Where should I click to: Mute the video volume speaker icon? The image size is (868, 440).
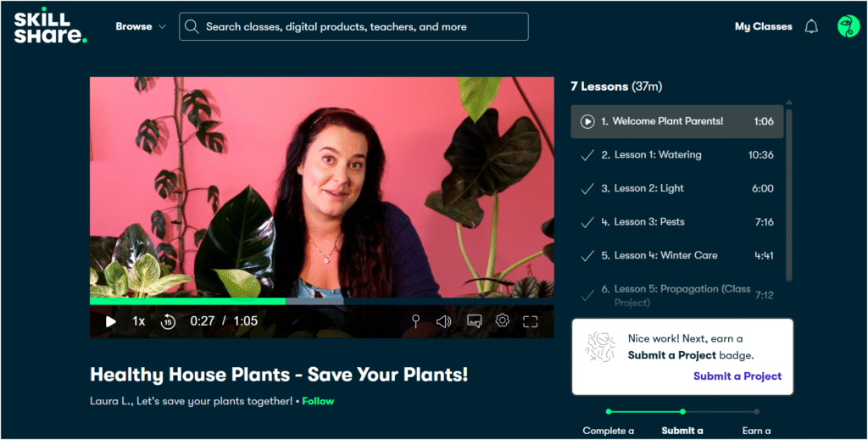tap(443, 321)
